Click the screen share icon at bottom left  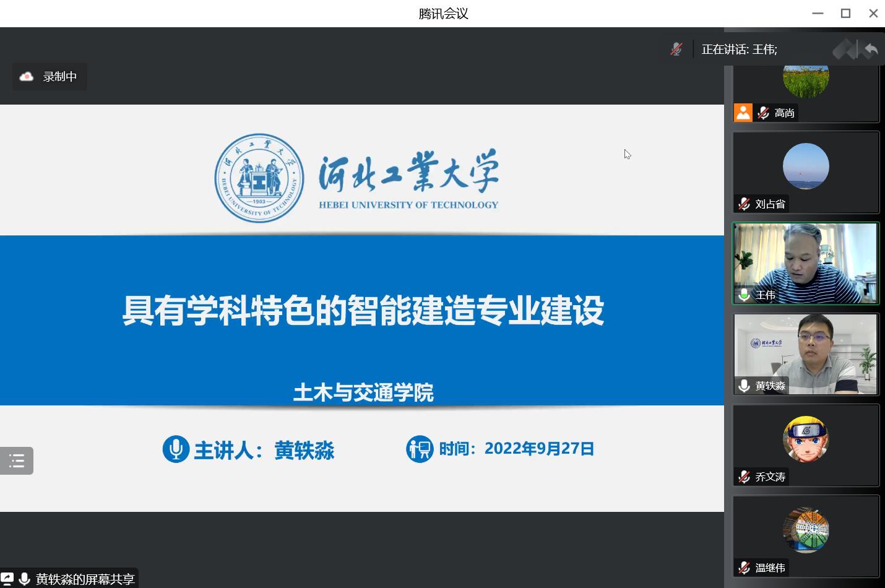point(7,579)
